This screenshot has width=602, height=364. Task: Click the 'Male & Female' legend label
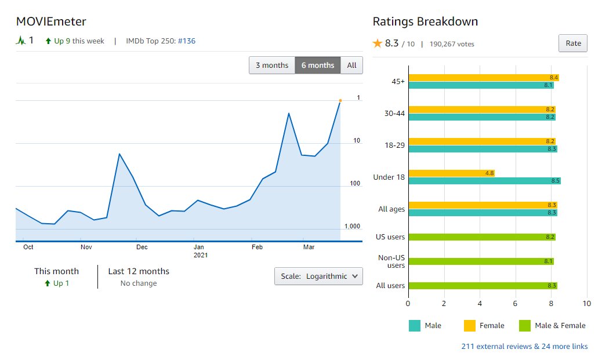[x=560, y=326]
